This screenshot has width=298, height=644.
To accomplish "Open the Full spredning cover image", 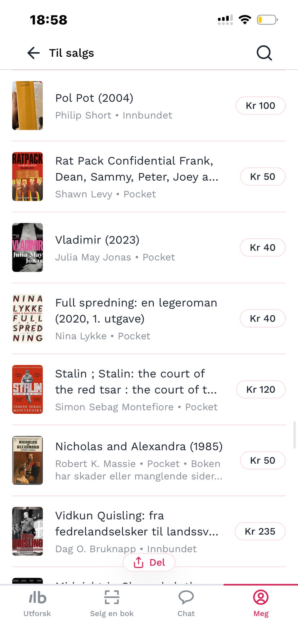I will pos(28,319).
